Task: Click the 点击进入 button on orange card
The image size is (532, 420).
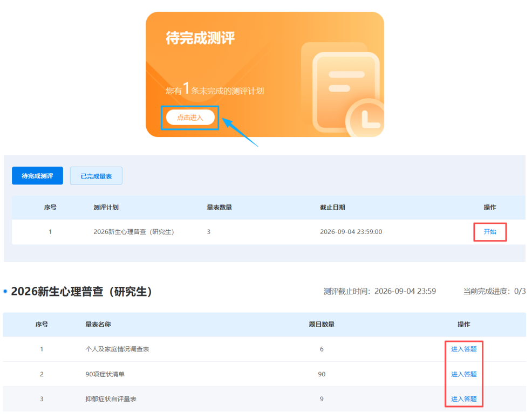Action: pos(190,118)
